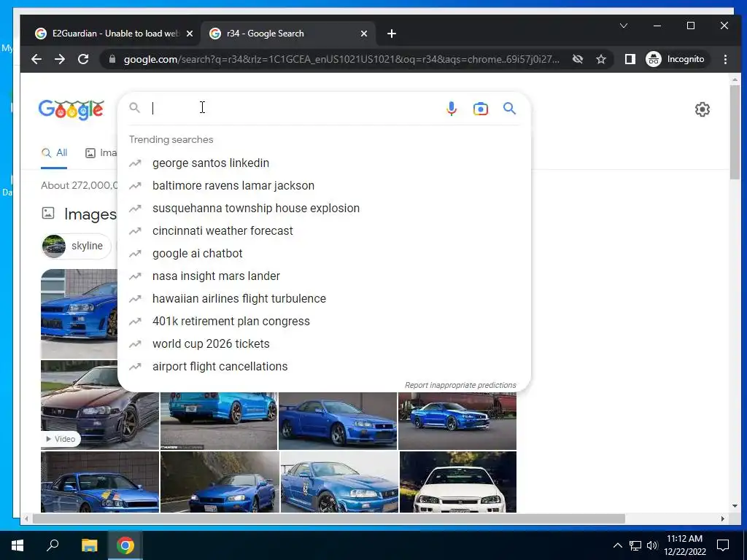747x560 pixels.
Task: Click the vertical scrollbar thumb
Action: pyautogui.click(x=735, y=133)
